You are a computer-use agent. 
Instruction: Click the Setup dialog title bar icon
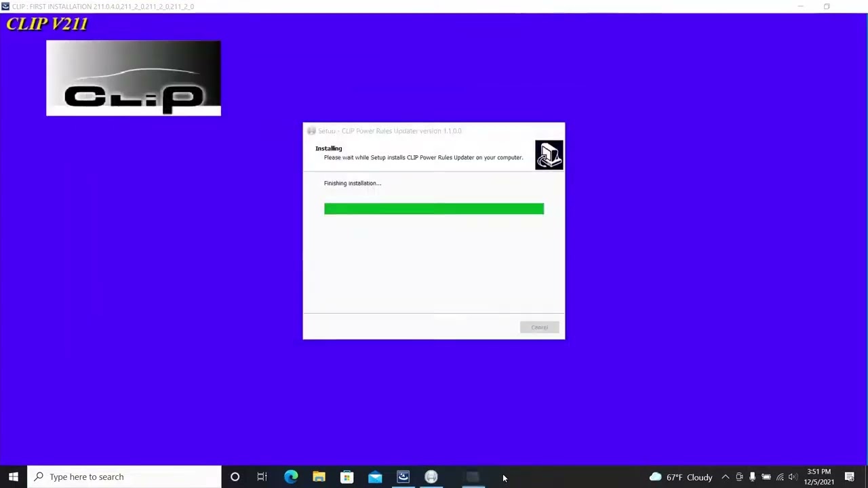tap(311, 131)
